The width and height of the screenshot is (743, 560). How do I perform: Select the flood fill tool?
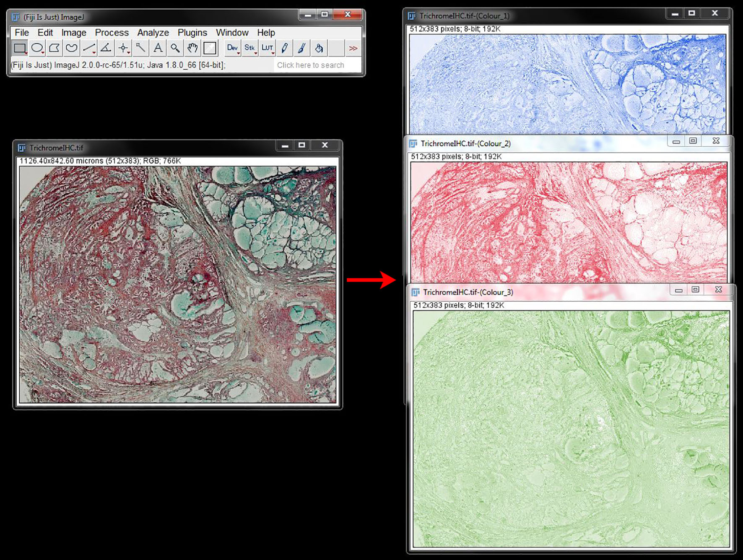pyautogui.click(x=318, y=48)
